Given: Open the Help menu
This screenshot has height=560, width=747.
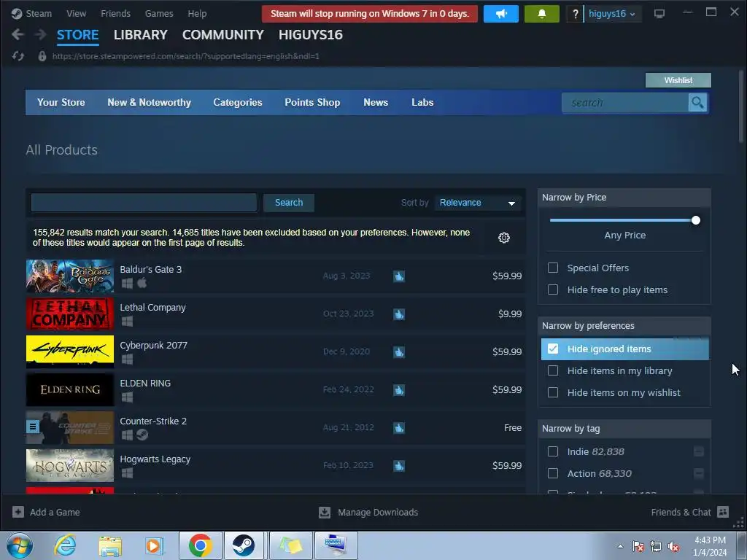Looking at the screenshot, I should pos(197,13).
